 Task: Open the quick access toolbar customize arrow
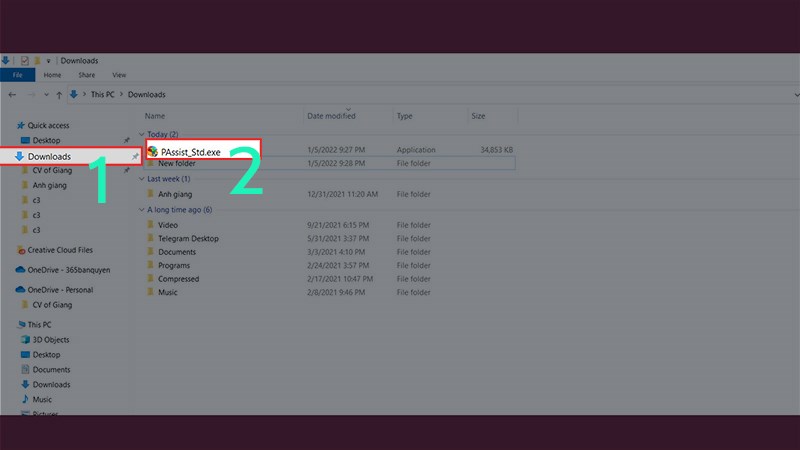click(x=48, y=61)
